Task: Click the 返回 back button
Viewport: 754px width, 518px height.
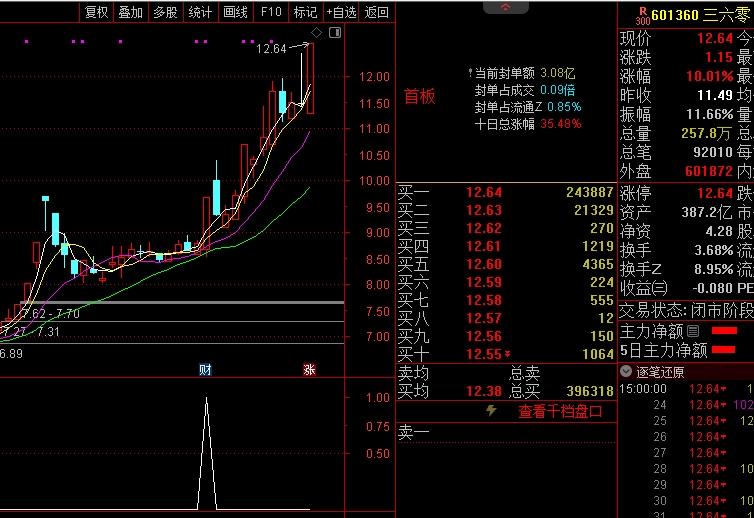Action: (x=377, y=12)
